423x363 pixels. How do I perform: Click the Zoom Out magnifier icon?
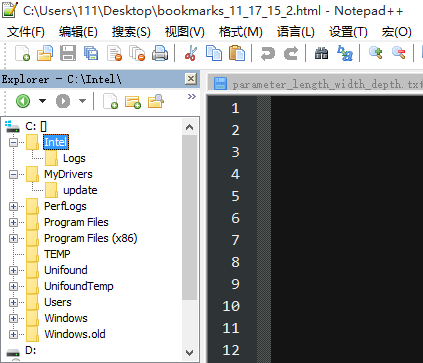click(398, 53)
